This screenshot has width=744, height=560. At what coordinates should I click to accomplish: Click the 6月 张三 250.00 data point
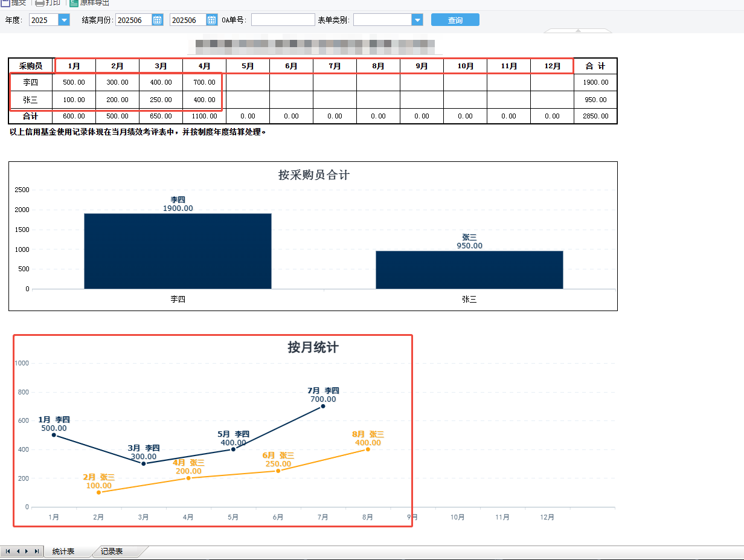[278, 471]
